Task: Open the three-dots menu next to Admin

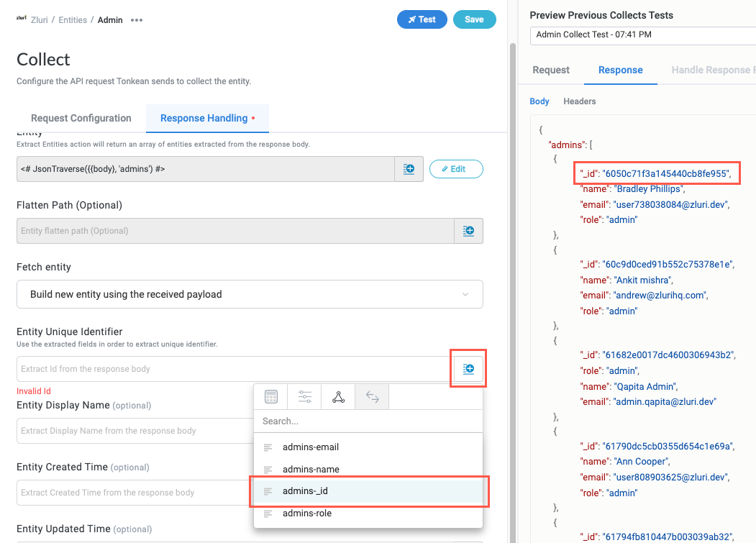Action: [x=137, y=20]
